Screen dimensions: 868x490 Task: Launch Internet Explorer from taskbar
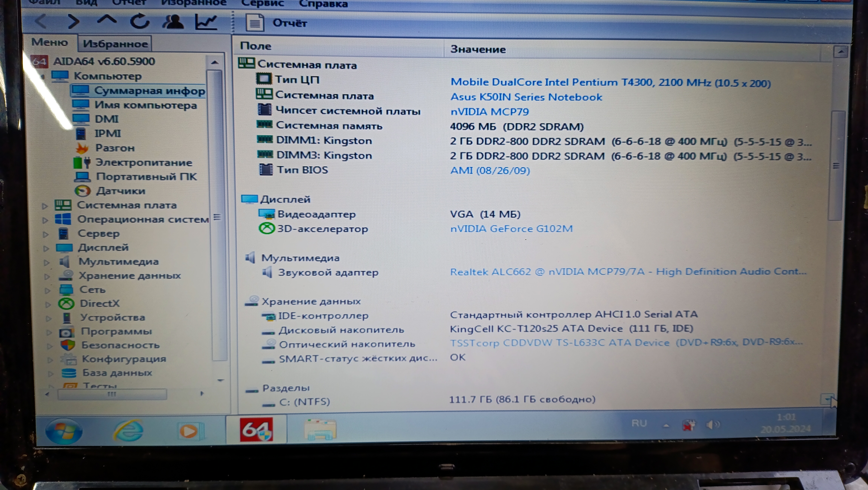pos(129,431)
